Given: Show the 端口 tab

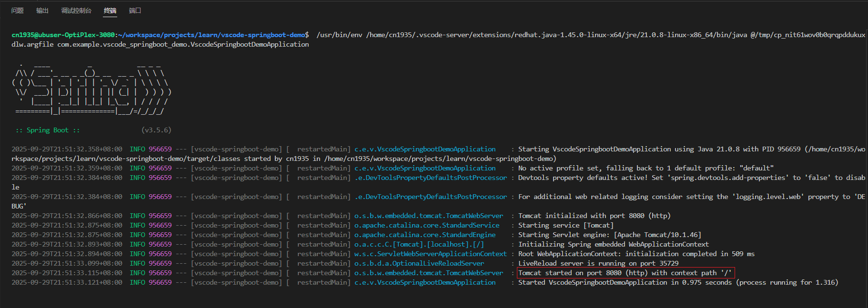Looking at the screenshot, I should [135, 10].
